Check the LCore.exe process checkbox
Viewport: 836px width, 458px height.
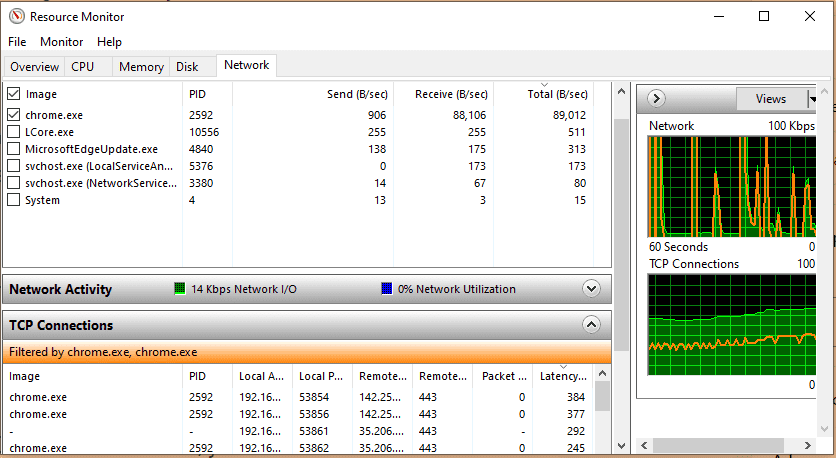(x=13, y=132)
